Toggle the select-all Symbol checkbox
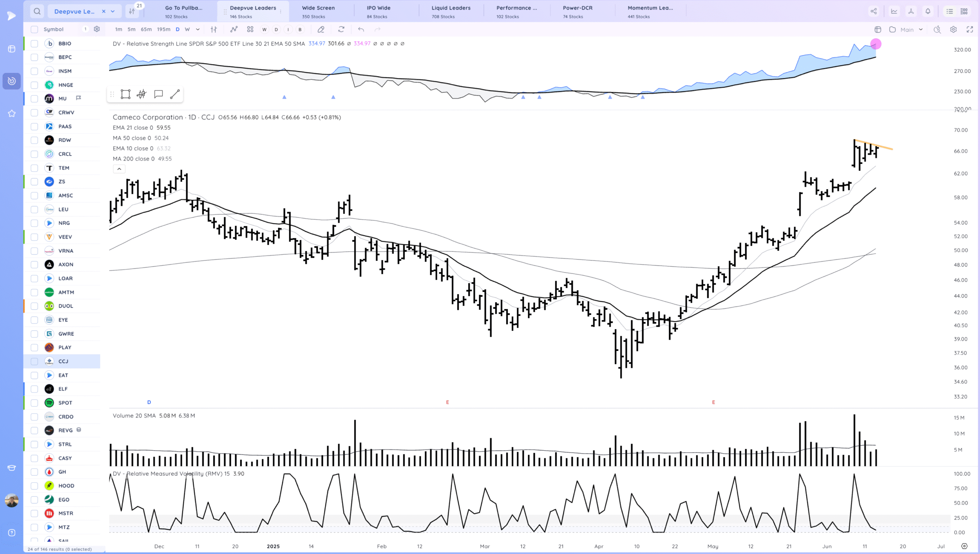 pyautogui.click(x=34, y=29)
